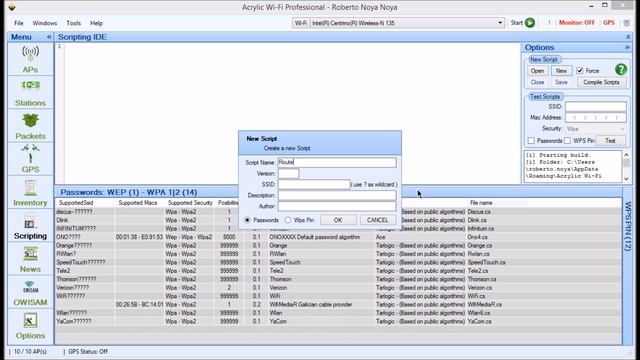Open the Windows menu

tap(45, 23)
